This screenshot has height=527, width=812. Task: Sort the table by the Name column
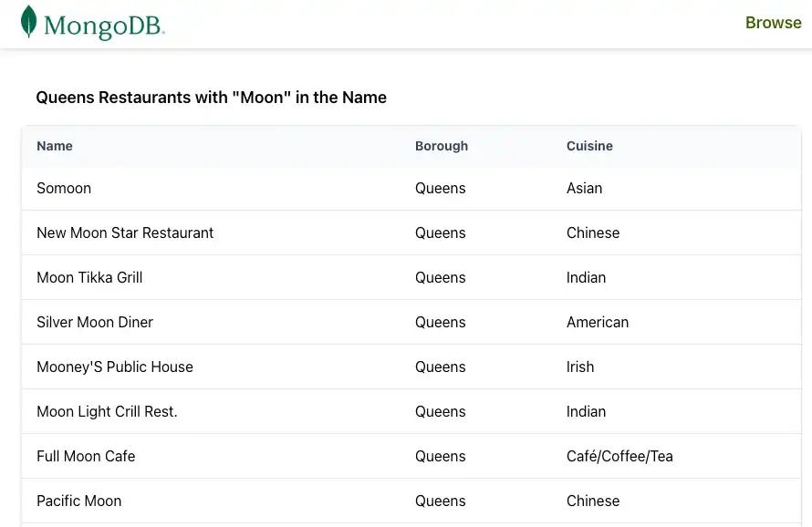(54, 146)
